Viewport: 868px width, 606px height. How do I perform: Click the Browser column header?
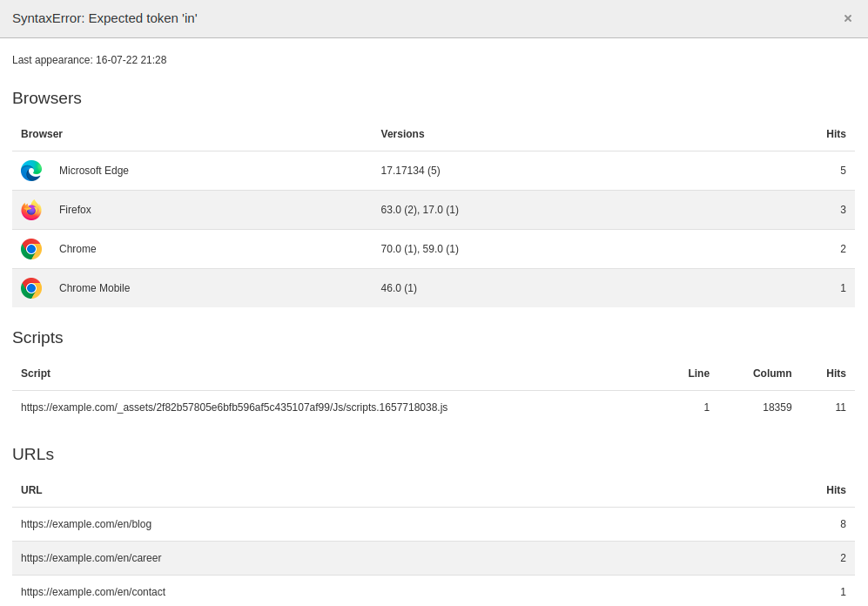[42, 134]
